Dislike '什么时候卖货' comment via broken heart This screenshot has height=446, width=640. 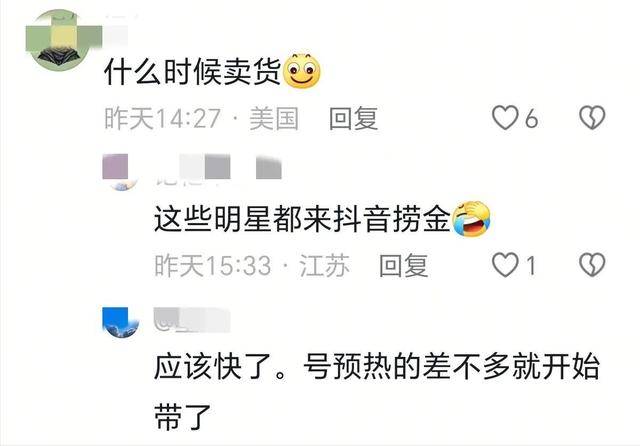(x=592, y=118)
